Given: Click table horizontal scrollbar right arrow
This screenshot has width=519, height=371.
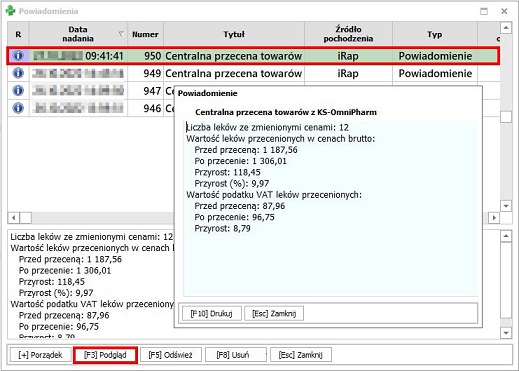Looking at the screenshot, I should tap(494, 218).
